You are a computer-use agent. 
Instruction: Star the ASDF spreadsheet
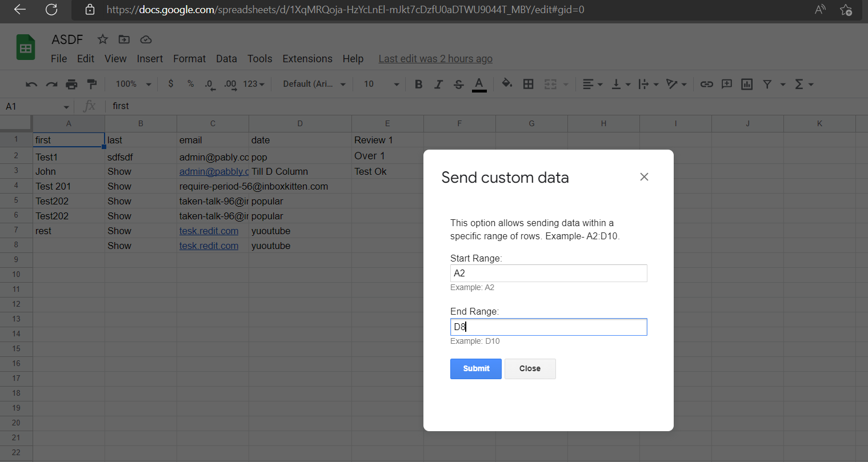[x=103, y=39]
